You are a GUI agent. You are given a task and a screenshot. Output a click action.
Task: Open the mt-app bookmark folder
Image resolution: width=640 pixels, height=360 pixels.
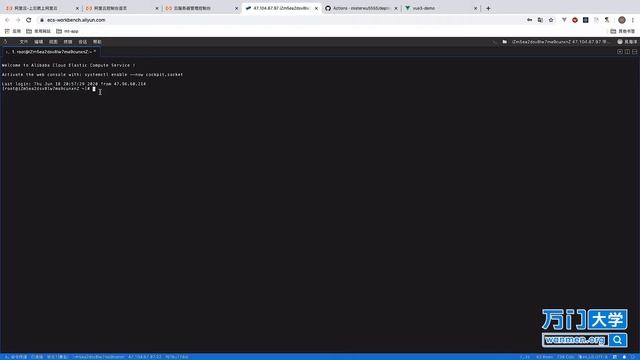click(67, 31)
